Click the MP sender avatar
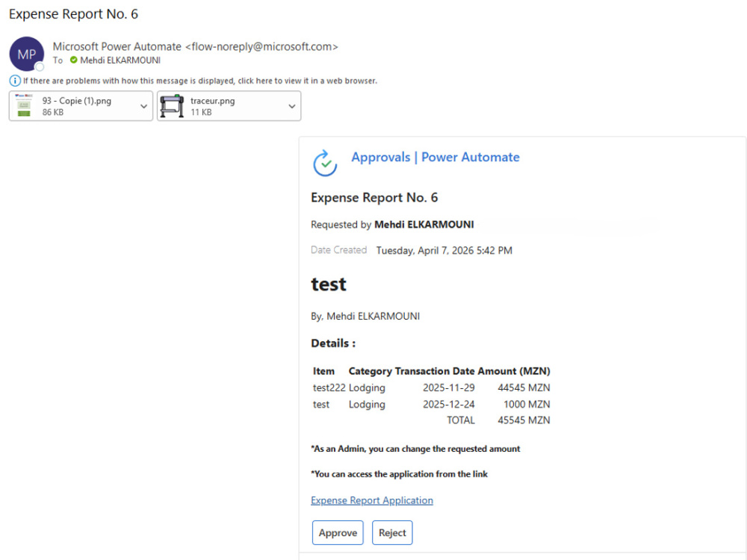 tap(27, 54)
